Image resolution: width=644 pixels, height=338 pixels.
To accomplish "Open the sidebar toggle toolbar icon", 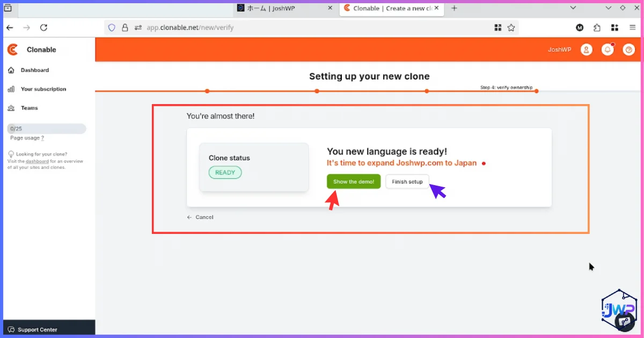I will tap(614, 27).
